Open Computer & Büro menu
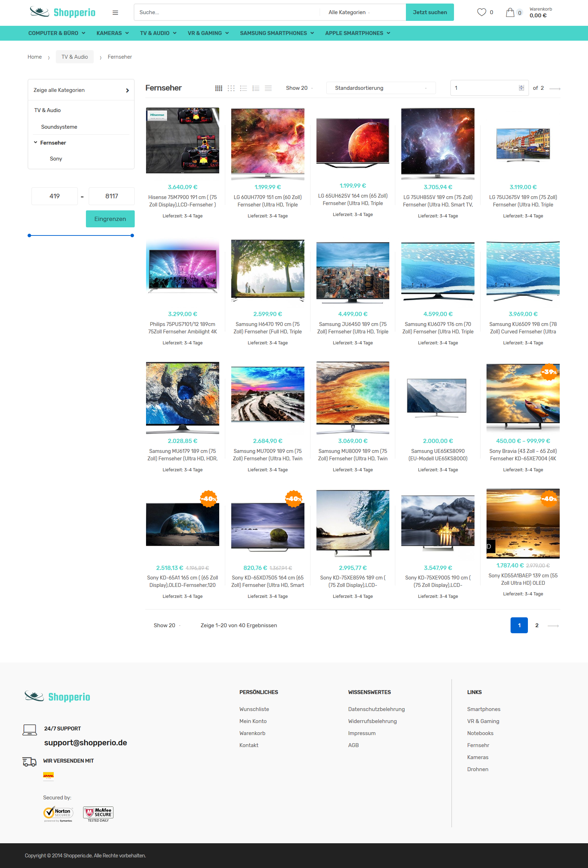Screen dimensions: 588x868 coord(57,33)
